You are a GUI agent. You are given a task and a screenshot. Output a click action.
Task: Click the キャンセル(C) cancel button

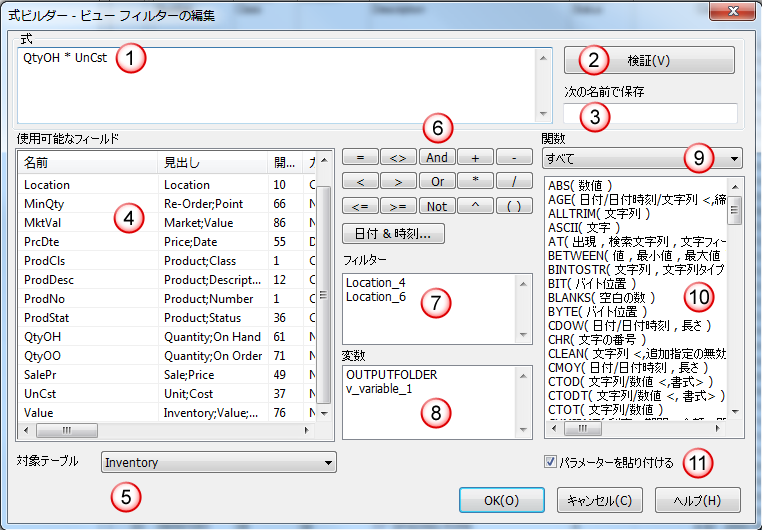[598, 500]
